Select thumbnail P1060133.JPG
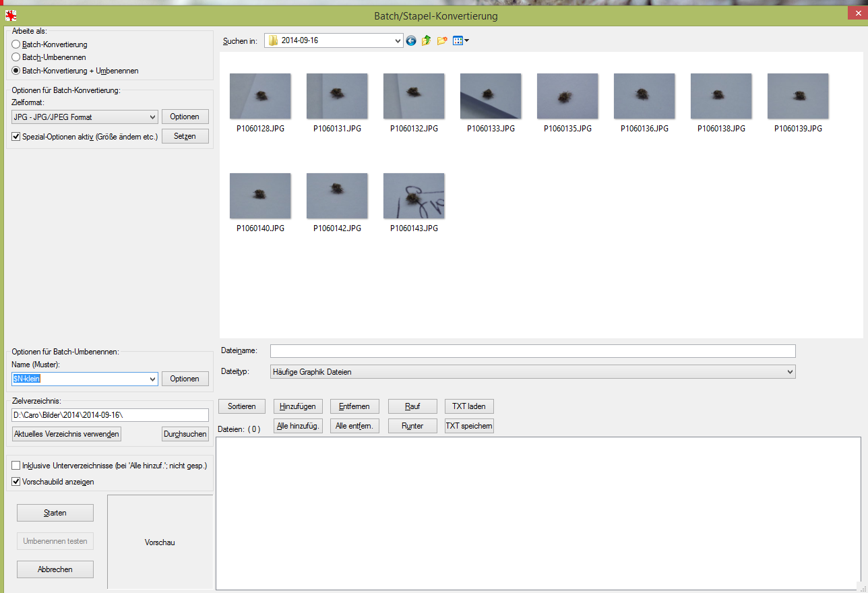The height and width of the screenshot is (593, 868). [x=491, y=96]
